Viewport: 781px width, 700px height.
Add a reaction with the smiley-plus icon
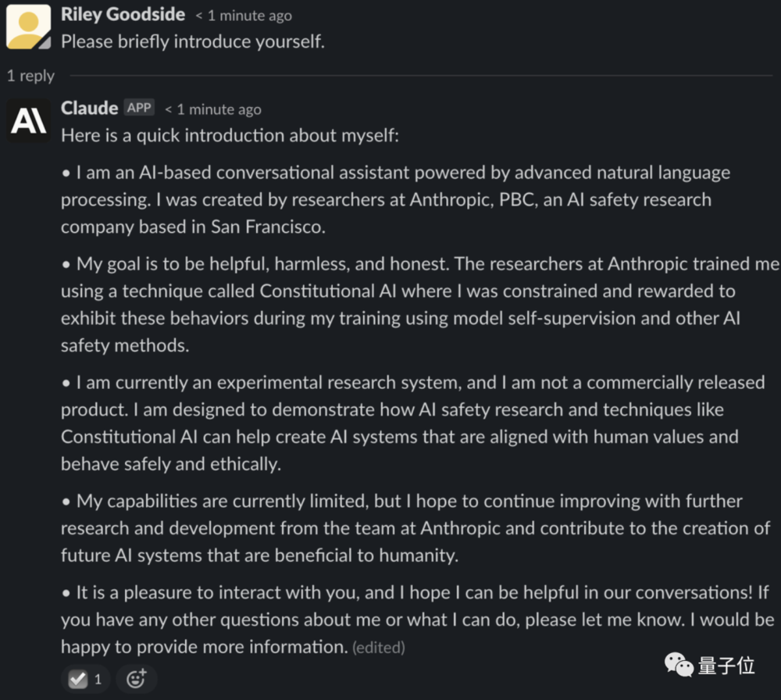pos(137,679)
